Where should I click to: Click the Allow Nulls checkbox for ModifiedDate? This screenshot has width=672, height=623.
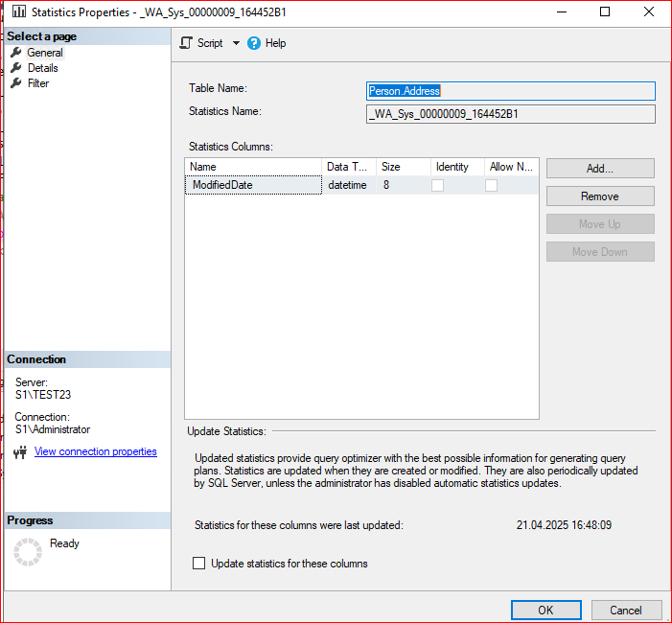491,185
